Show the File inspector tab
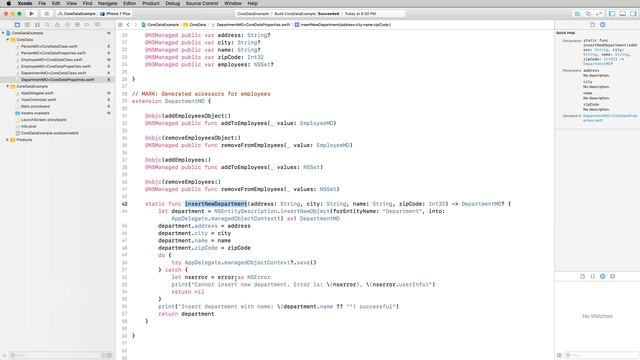The height and width of the screenshot is (360, 640). click(x=593, y=25)
